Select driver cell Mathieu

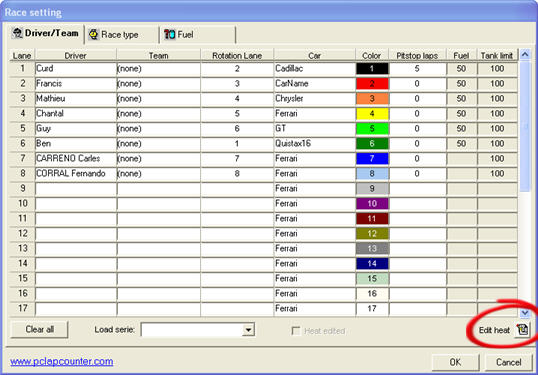click(x=76, y=98)
